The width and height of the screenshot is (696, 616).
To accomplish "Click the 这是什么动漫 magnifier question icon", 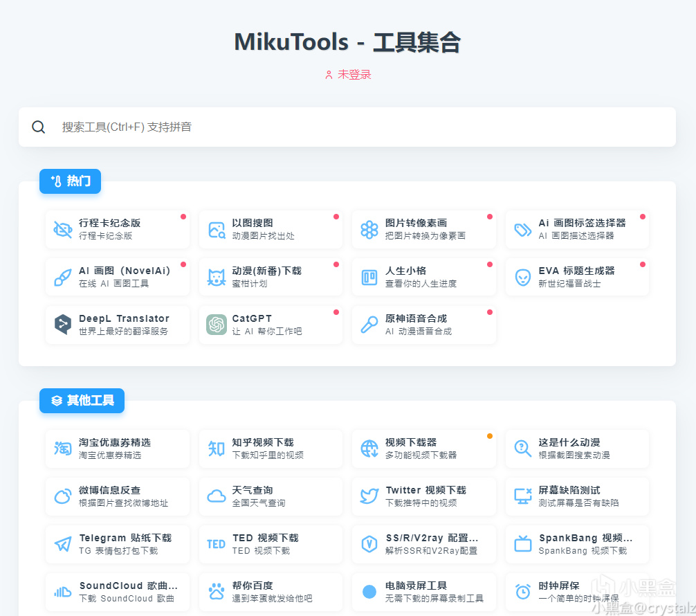I will coord(522,449).
